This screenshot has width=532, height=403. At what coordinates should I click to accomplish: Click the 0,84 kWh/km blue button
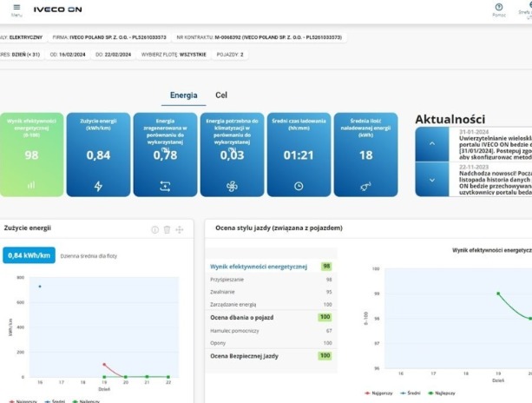tap(29, 255)
